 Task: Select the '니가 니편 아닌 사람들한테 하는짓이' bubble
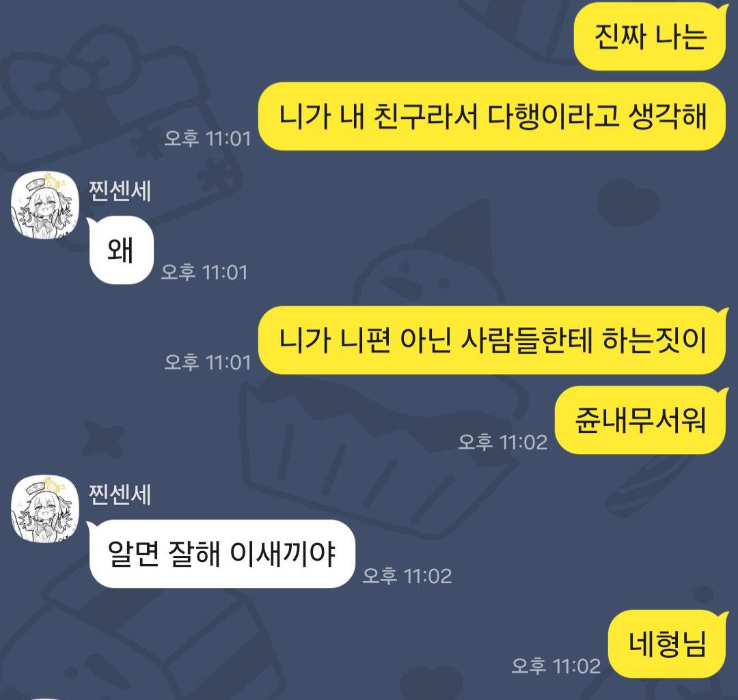(493, 340)
